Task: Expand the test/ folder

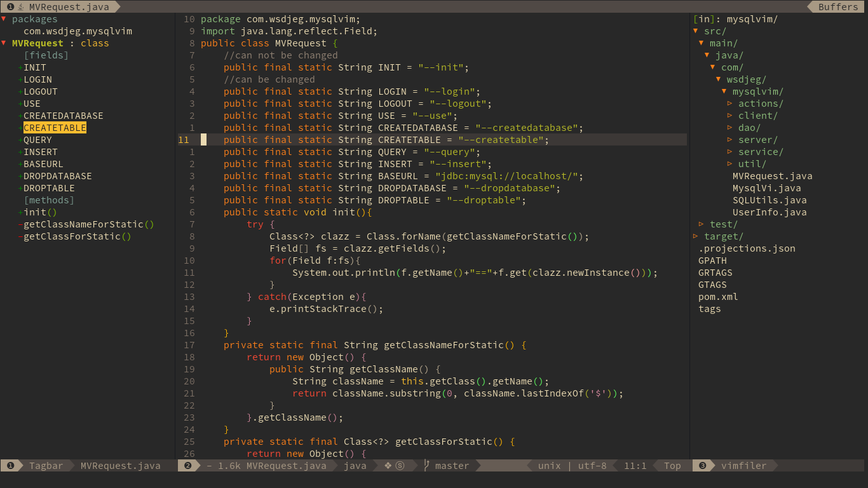Action: click(702, 224)
